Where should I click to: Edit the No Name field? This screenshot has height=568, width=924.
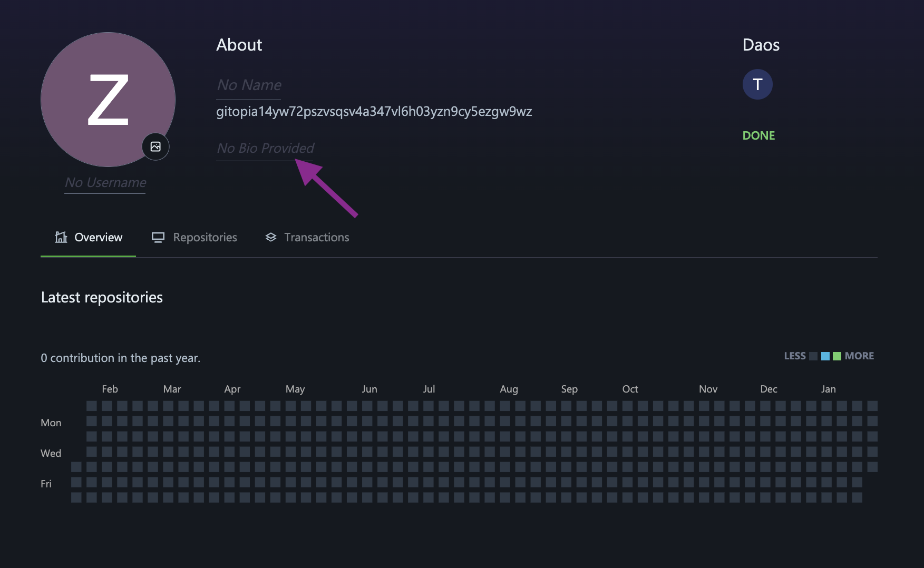point(249,85)
